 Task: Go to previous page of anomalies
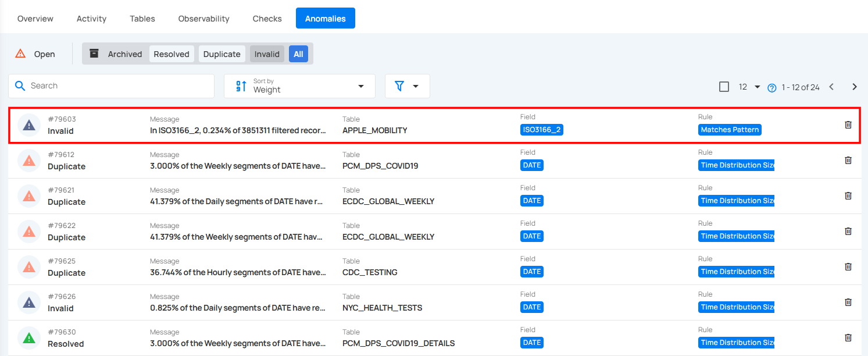[831, 87]
